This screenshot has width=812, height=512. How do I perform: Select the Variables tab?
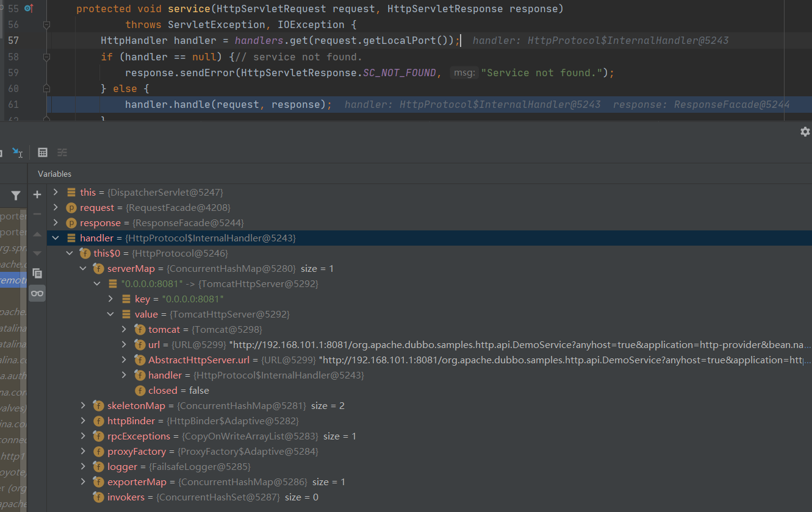coord(54,174)
